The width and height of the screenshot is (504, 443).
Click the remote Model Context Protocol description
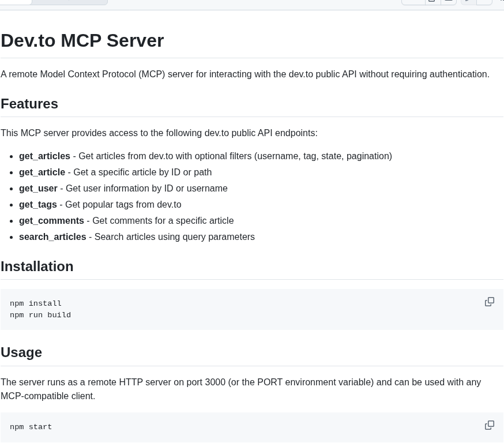point(245,74)
